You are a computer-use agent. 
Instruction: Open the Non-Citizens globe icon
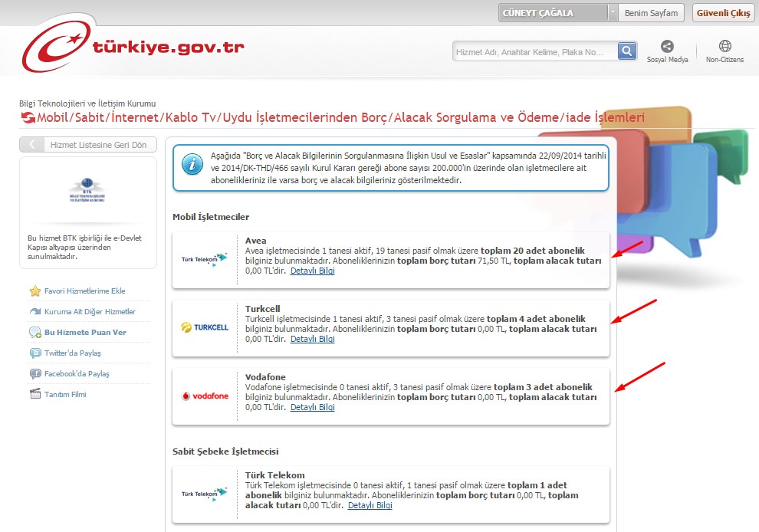pos(724,47)
